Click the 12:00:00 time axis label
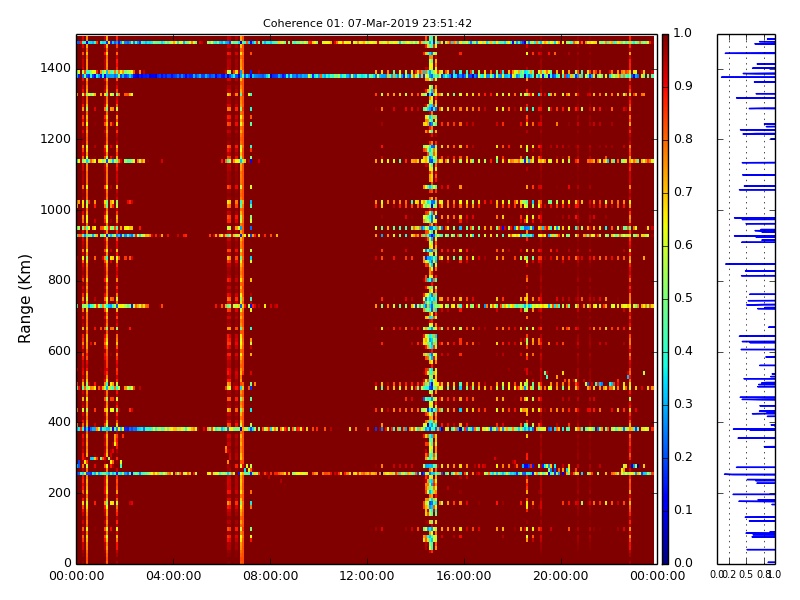 (x=367, y=576)
